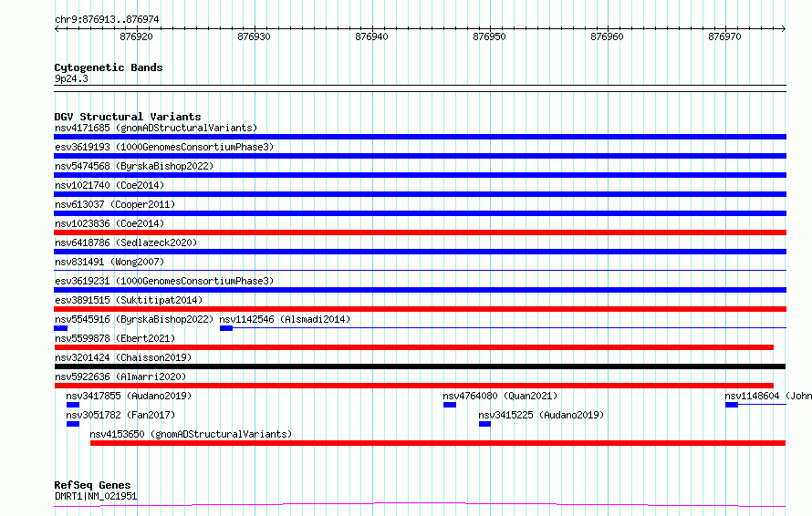Click the DGV Structural Variants track title

click(x=128, y=117)
